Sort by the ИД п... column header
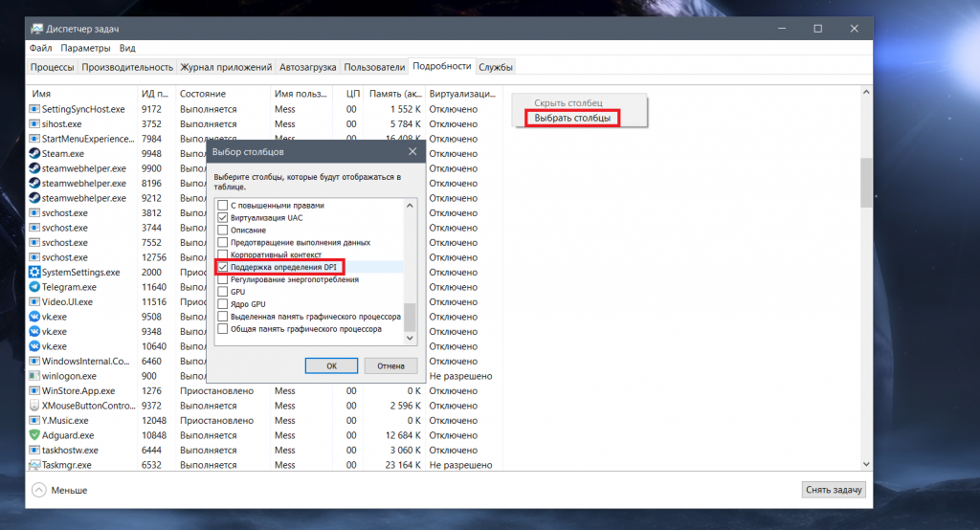 tap(156, 94)
